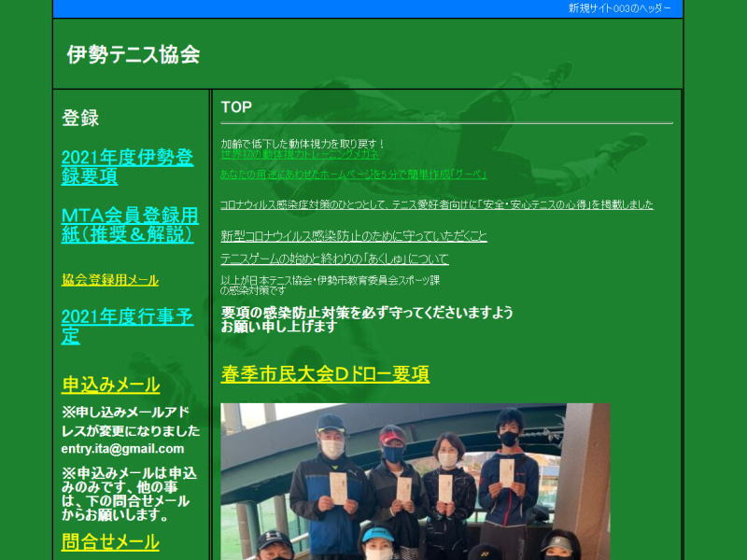Click the 協会登録用メール link
Viewport: 747px width, 560px height.
[x=110, y=280]
